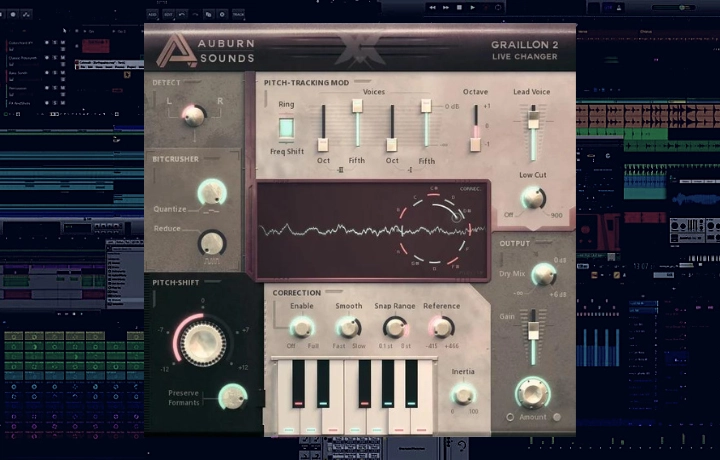Click the Inertia knob
The image size is (720, 460).
tap(463, 394)
